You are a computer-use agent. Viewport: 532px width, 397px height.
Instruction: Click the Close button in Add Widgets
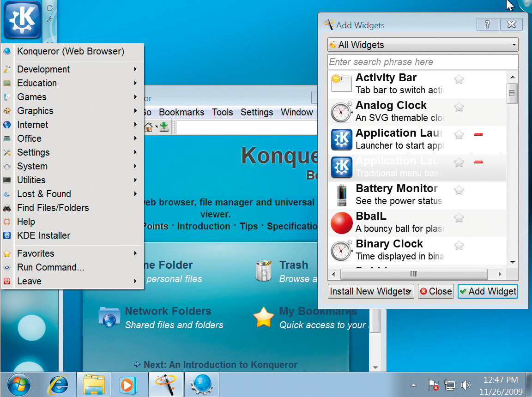436,291
